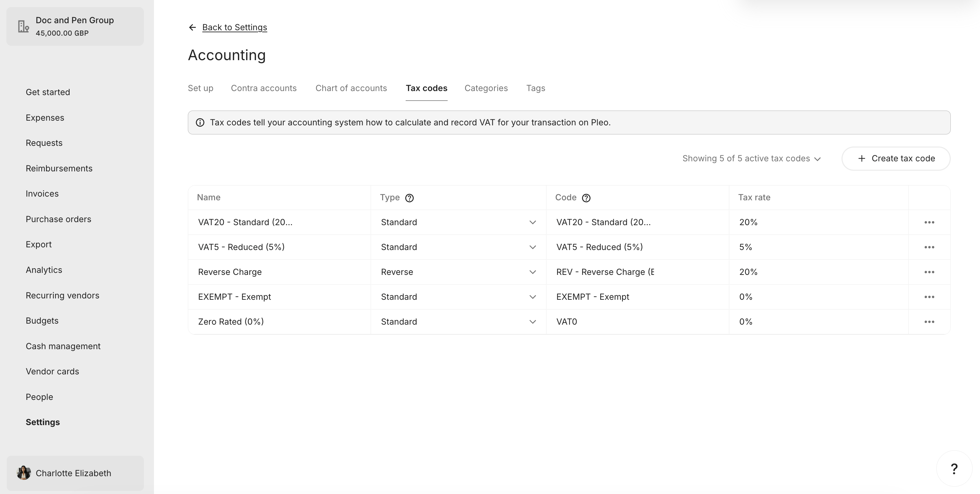Open Export in the sidebar
Screen dimensions: 980x494
click(39, 245)
